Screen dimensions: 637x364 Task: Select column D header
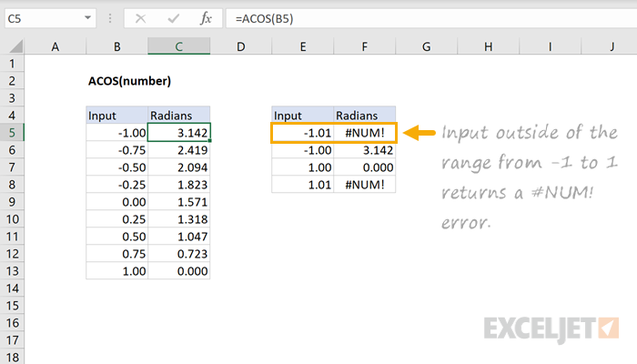point(241,46)
